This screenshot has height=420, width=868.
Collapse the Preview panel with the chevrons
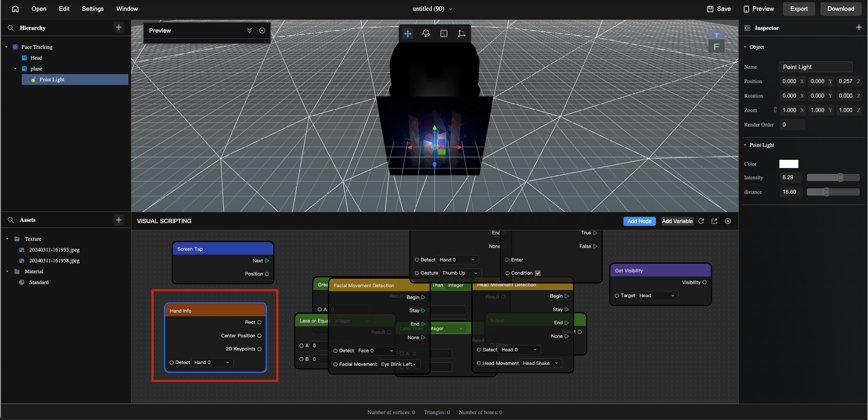pyautogui.click(x=250, y=30)
